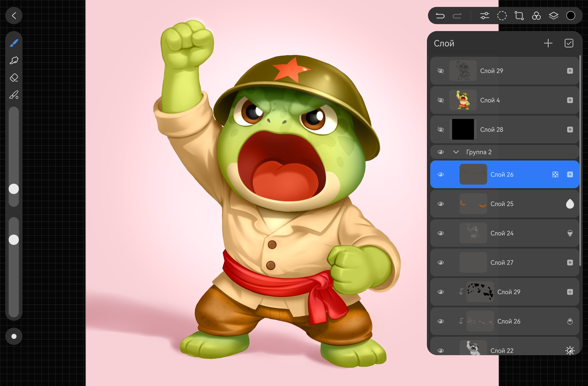Select the Fill brush tool
Viewport: 588px width, 386px height.
click(x=14, y=95)
